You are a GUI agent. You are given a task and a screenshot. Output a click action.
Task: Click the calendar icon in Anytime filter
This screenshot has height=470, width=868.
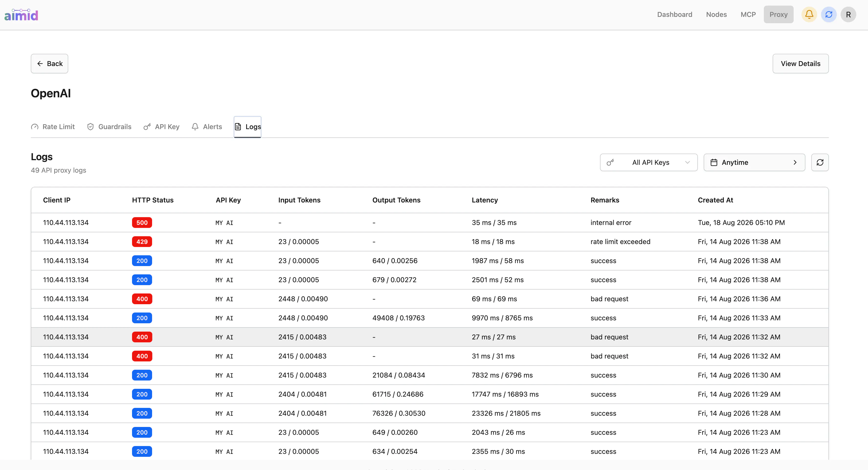click(714, 162)
